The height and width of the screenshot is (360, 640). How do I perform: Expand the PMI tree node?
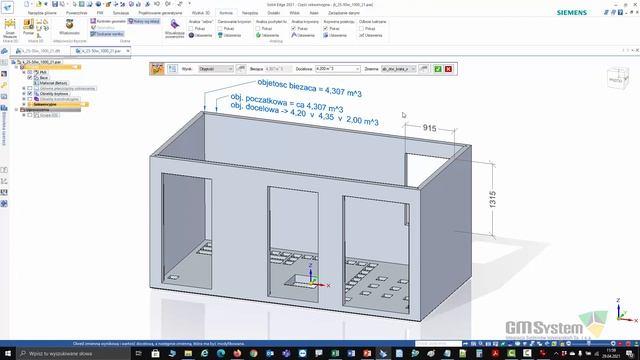[24, 72]
